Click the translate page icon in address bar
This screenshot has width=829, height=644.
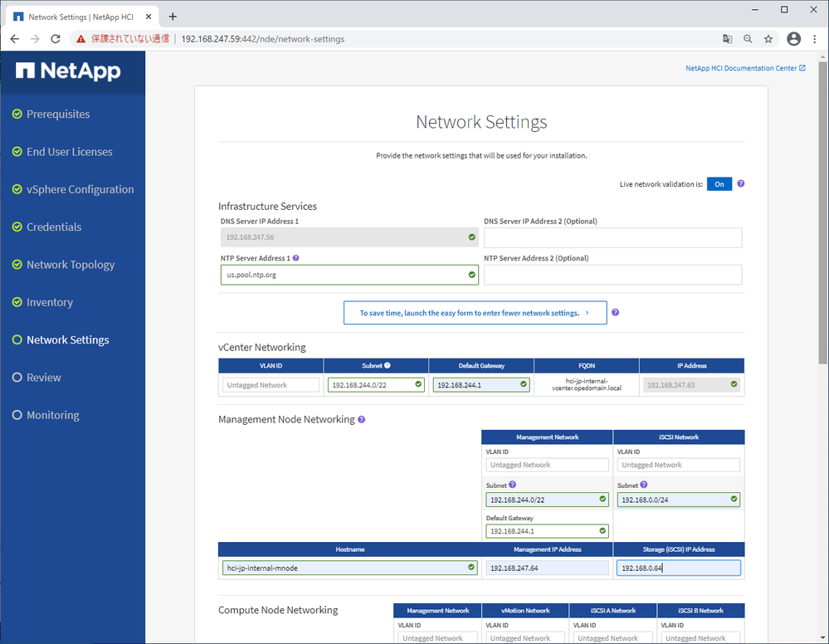[727, 39]
